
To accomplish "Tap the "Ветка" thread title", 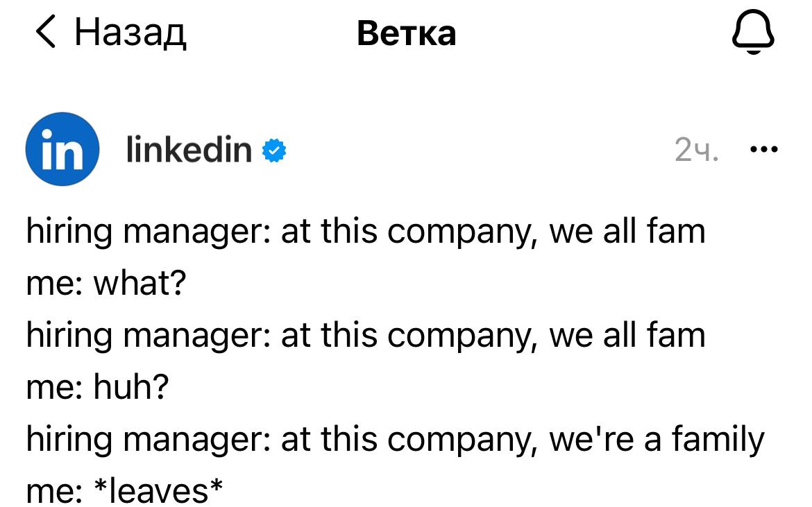I will pyautogui.click(x=406, y=33).
